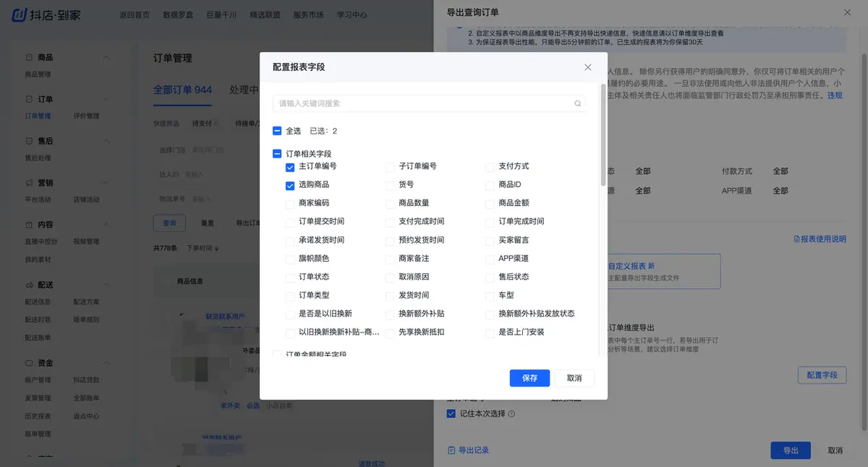This screenshot has height=467, width=868.
Task: Check the 商品金额 field
Action: tap(490, 203)
